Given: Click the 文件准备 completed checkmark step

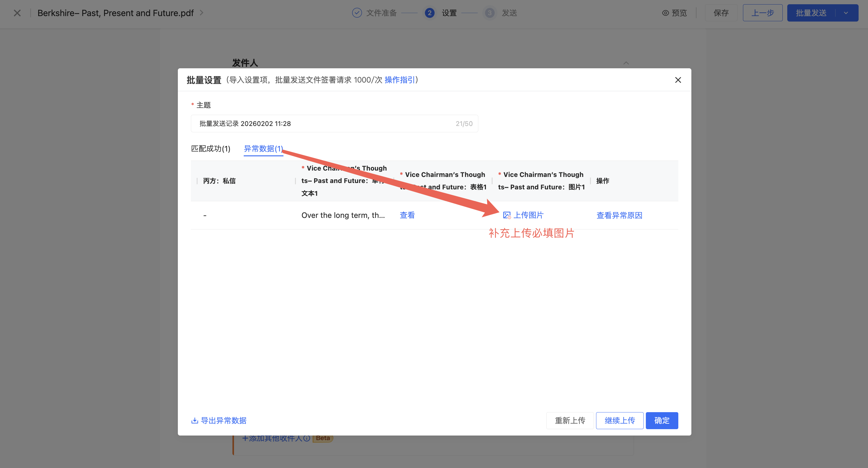Looking at the screenshot, I should coord(357,13).
